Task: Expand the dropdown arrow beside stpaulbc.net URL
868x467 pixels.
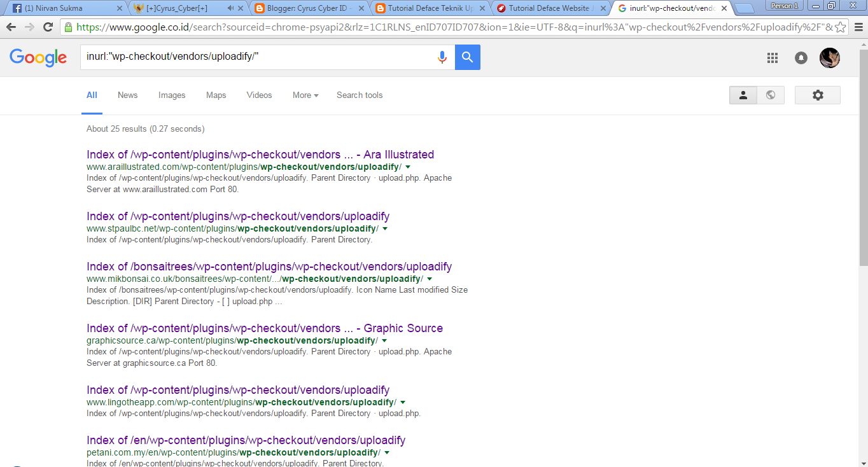Action: click(385, 228)
